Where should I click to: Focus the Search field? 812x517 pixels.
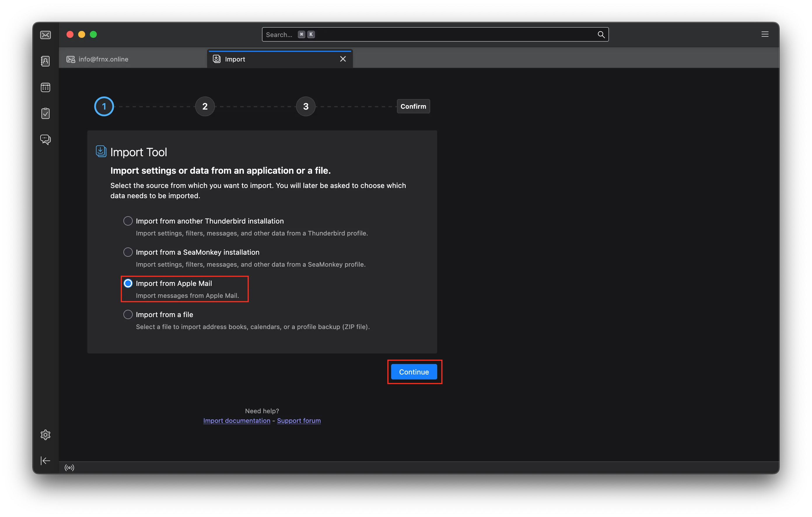pos(435,34)
